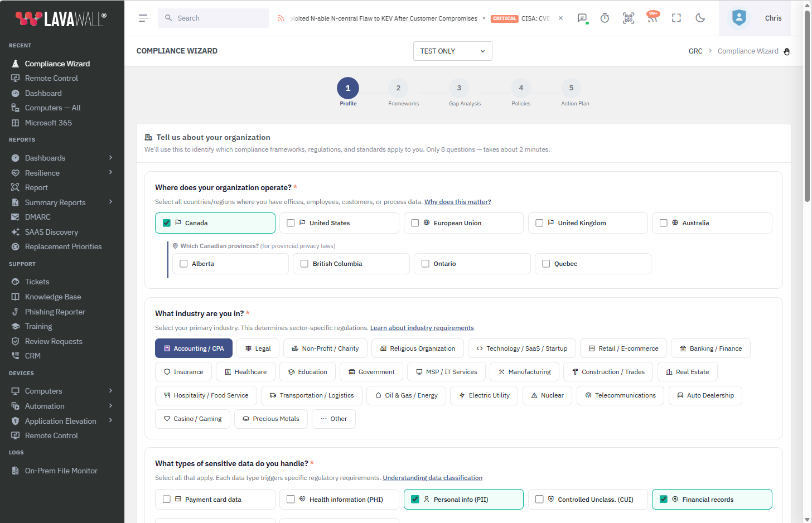Click the On-Prem File Monitor icon
This screenshot has width=812, height=523.
coord(15,471)
